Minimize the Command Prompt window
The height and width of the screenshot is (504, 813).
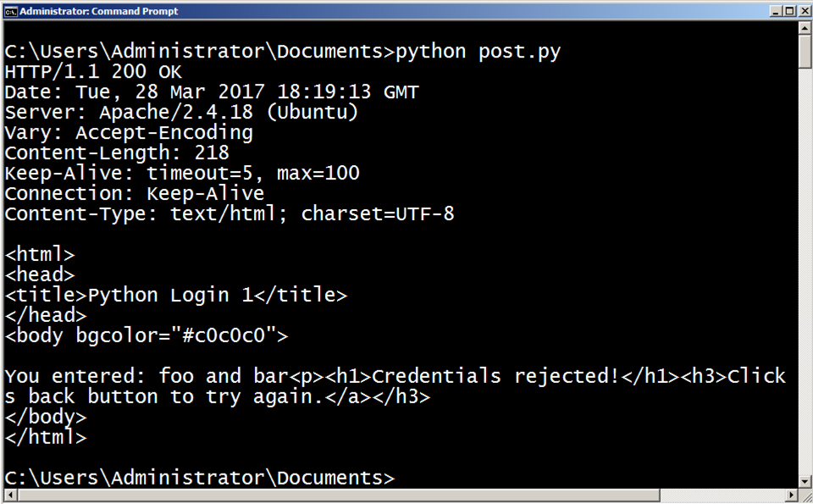tap(777, 11)
